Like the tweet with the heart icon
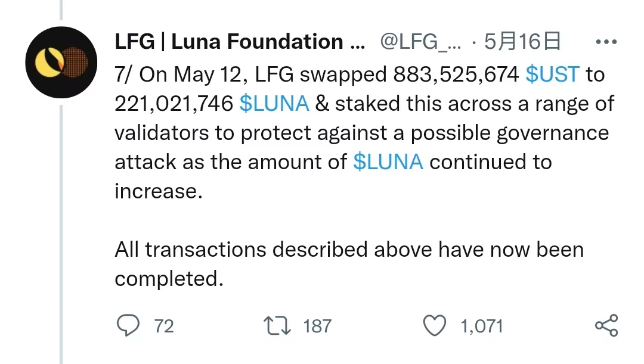 pos(435,326)
